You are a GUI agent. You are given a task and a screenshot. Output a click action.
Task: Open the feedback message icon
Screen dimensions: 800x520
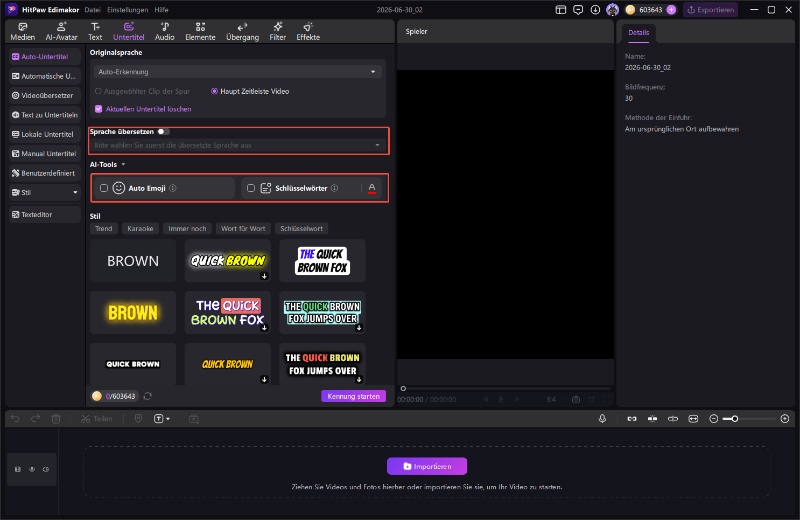578,10
